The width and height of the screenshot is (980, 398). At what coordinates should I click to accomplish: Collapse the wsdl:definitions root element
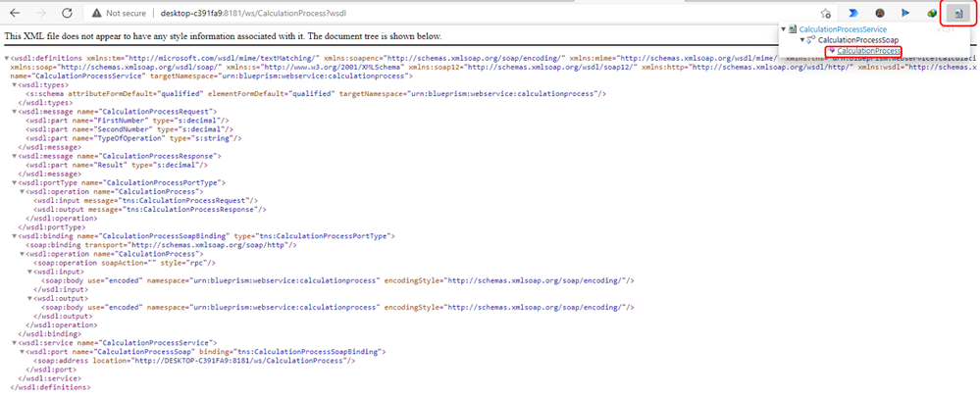(x=7, y=58)
